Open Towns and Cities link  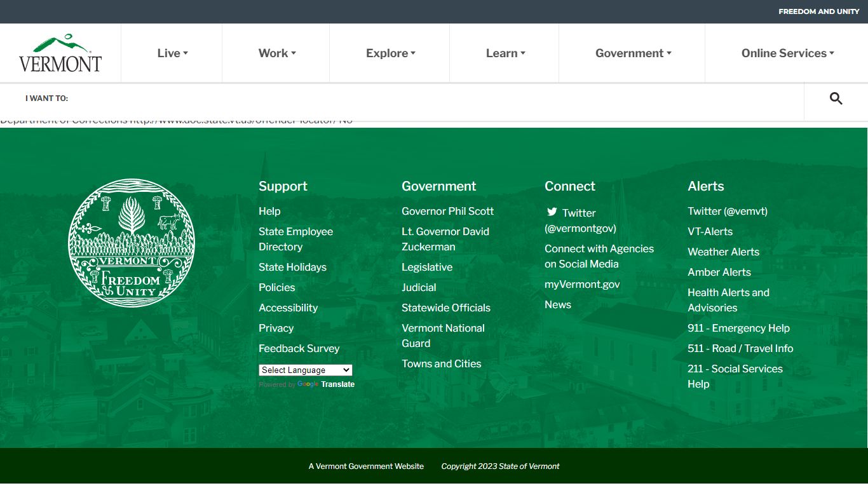441,363
